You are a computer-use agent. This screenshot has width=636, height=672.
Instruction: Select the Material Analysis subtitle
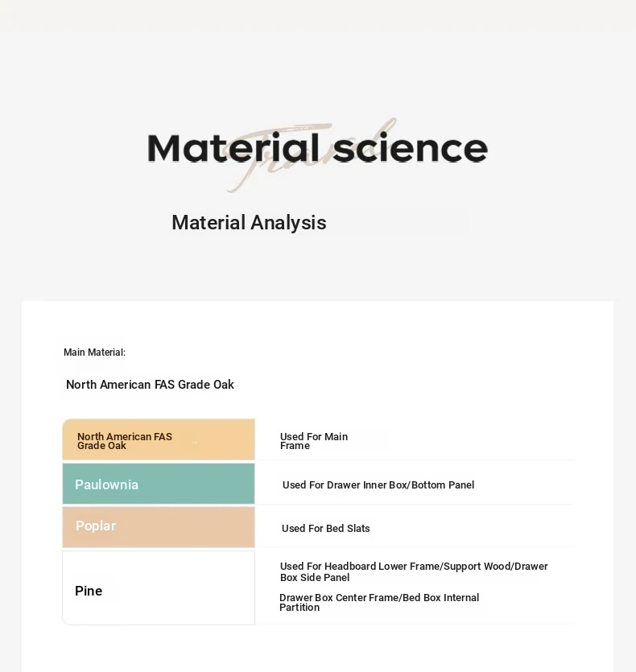pos(250,223)
